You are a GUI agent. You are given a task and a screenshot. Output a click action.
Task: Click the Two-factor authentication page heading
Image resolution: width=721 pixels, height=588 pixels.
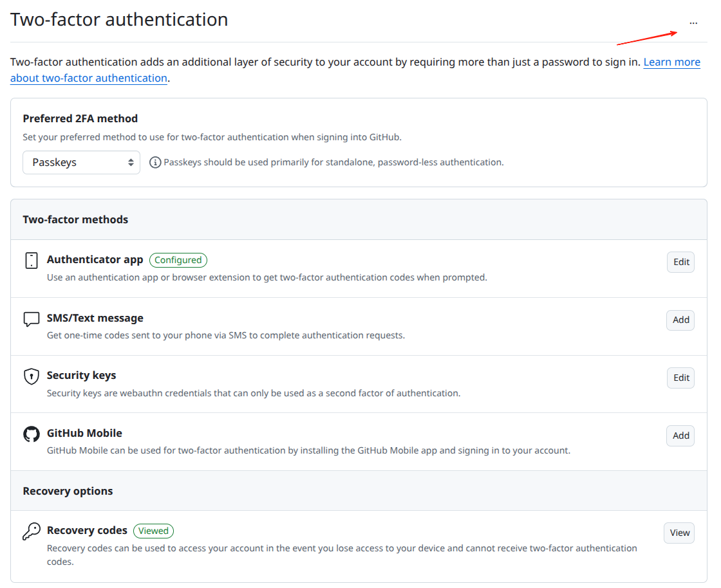coord(119,20)
